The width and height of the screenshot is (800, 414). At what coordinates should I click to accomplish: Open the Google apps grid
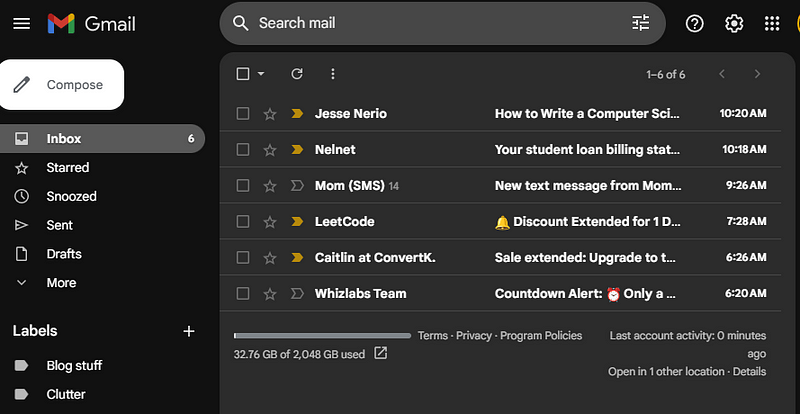coord(772,23)
